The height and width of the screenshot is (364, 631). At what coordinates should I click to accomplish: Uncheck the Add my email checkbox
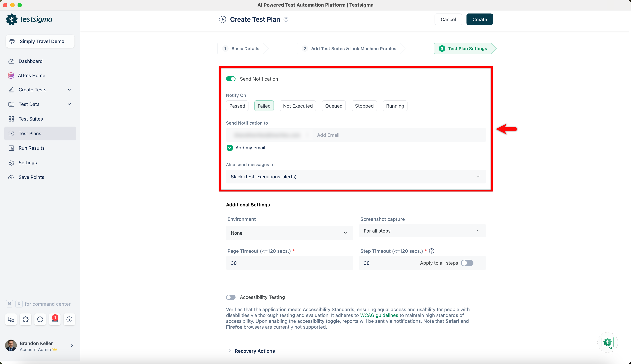(x=230, y=148)
